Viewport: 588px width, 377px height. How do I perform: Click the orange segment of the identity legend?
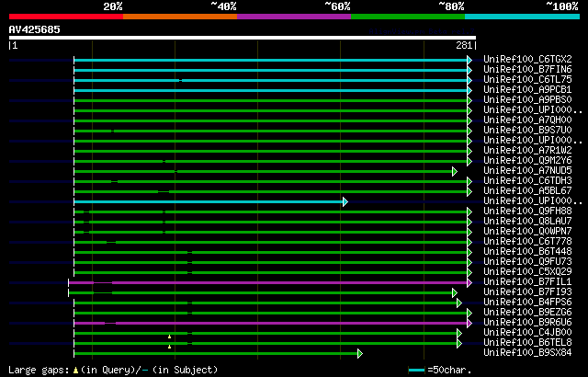179,17
